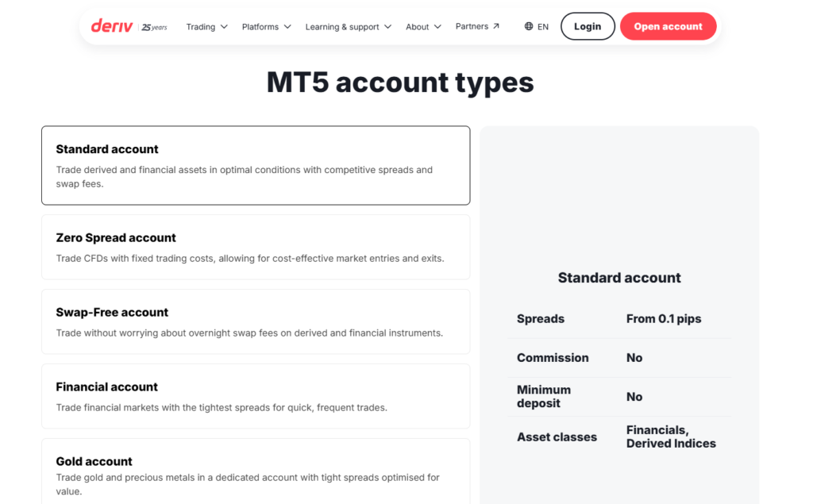The height and width of the screenshot is (504, 813).
Task: Select the Zero Spread account card
Action: click(x=256, y=248)
